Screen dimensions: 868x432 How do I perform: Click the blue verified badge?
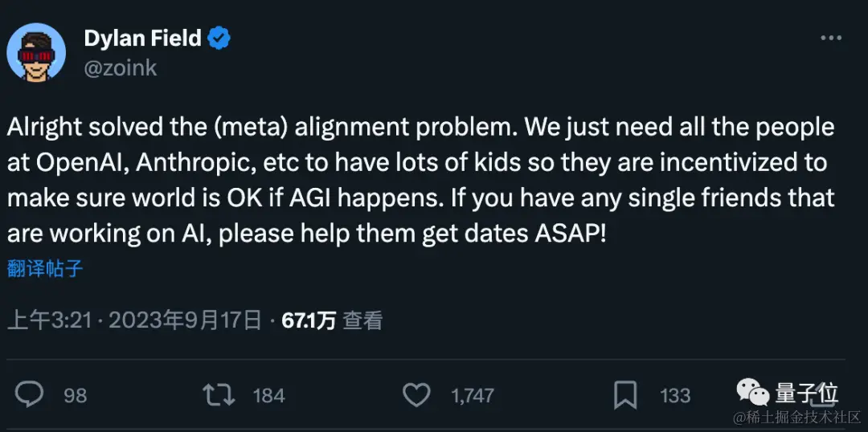tap(219, 39)
